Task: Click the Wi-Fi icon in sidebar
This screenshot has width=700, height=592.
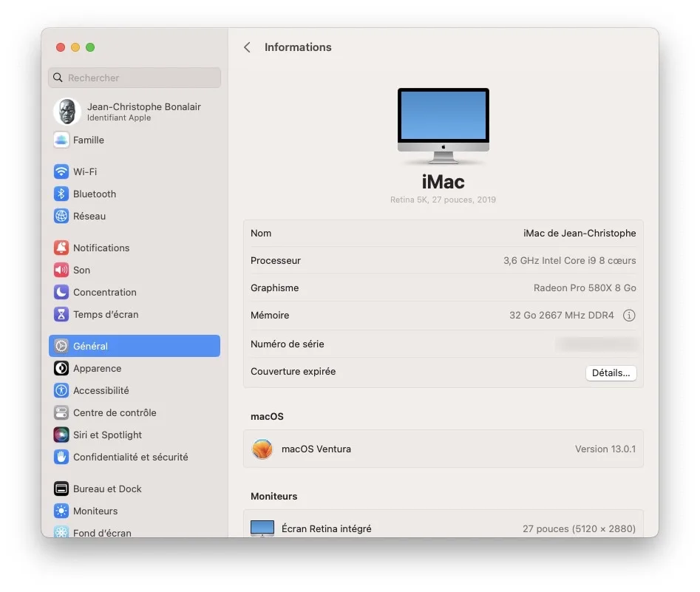Action: click(x=61, y=171)
